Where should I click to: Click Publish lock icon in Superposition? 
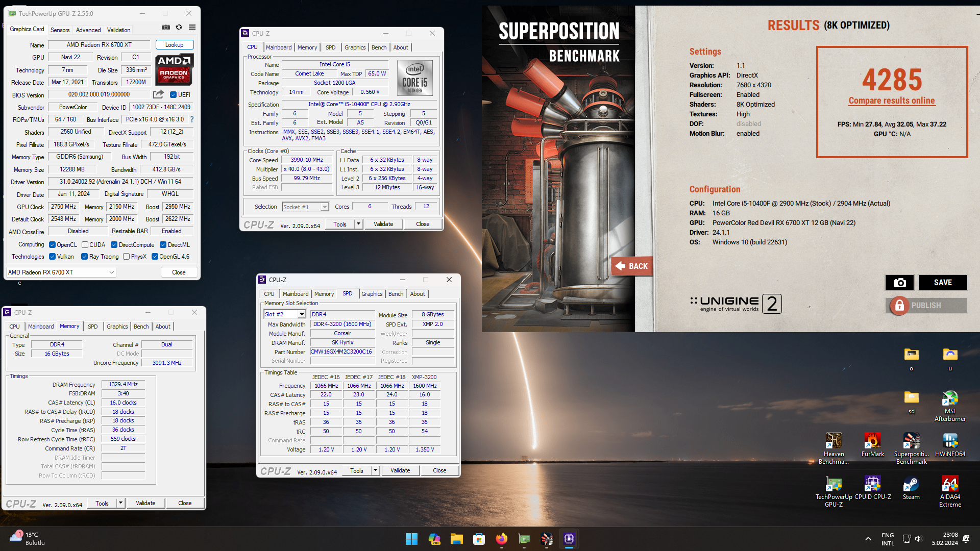tap(899, 305)
